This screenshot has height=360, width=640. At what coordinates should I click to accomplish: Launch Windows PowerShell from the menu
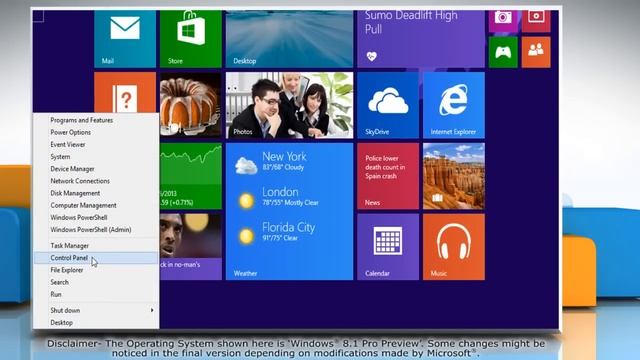pyautogui.click(x=96, y=218)
